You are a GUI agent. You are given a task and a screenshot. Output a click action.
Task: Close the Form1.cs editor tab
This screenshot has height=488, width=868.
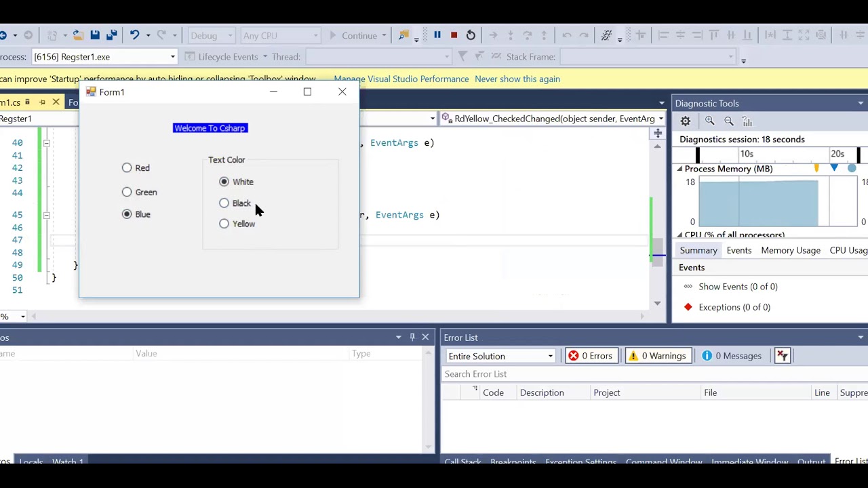(x=56, y=102)
